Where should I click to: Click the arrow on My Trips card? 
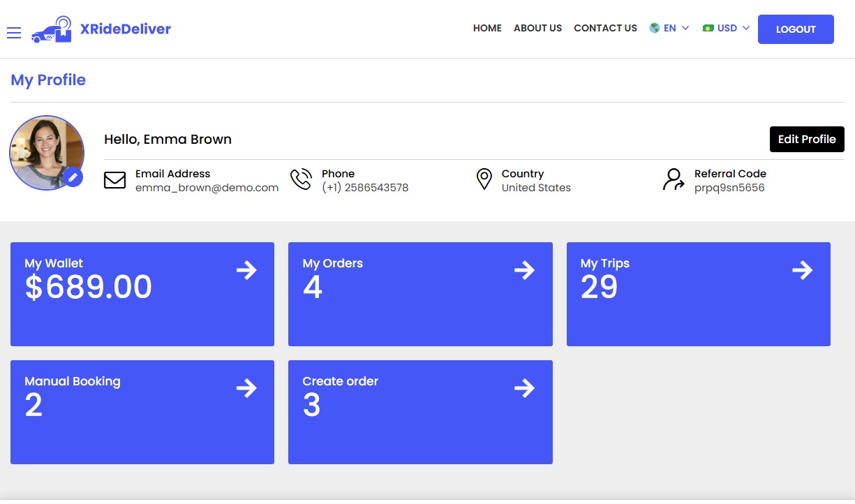802,270
